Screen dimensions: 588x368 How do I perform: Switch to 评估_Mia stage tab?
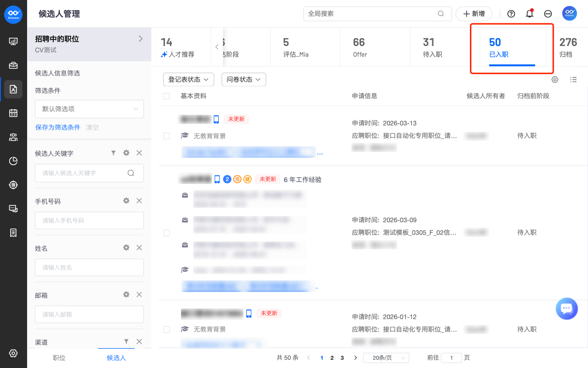306,47
